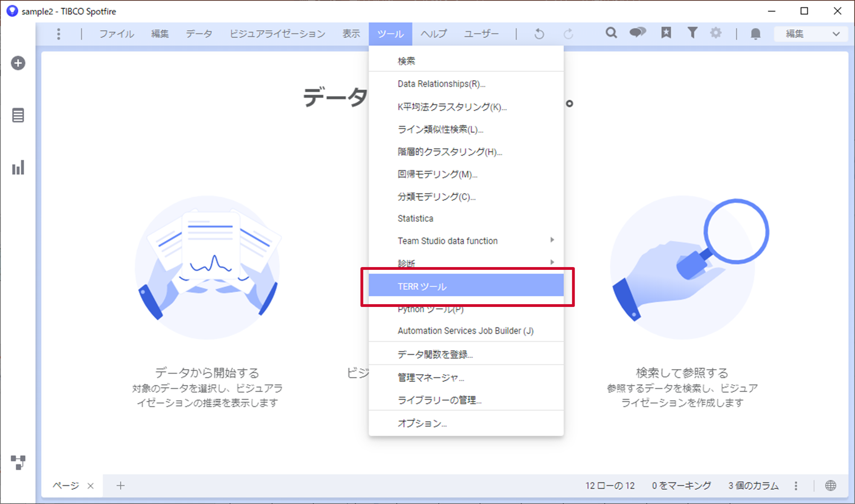Open the data in analysis panel icon

tap(18, 115)
